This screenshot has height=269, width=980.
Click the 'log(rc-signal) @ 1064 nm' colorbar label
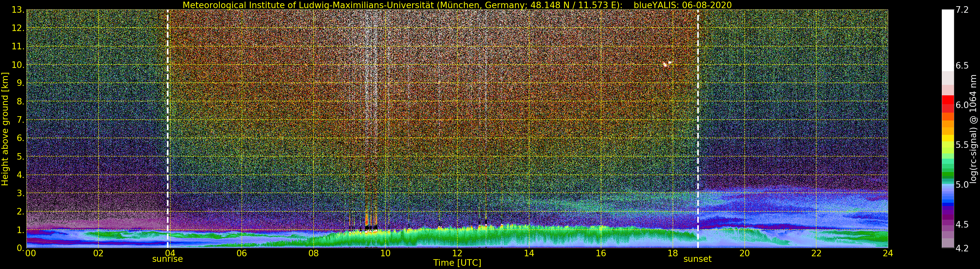pos(973,129)
